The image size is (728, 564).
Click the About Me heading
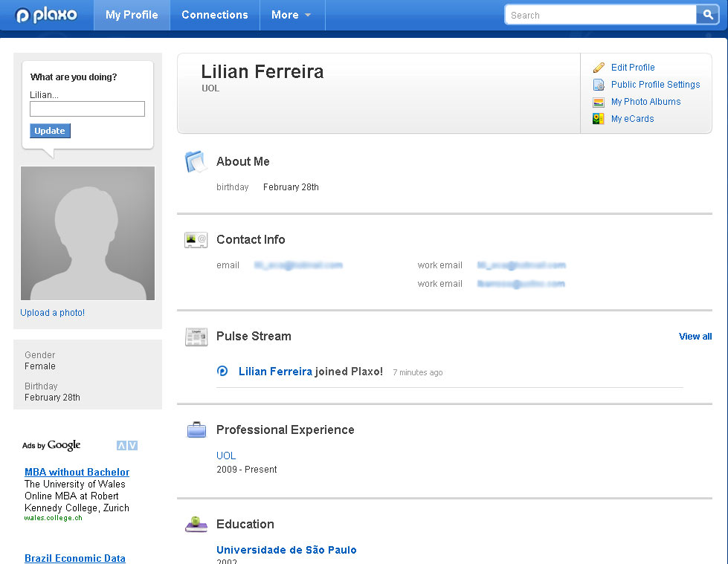[243, 161]
